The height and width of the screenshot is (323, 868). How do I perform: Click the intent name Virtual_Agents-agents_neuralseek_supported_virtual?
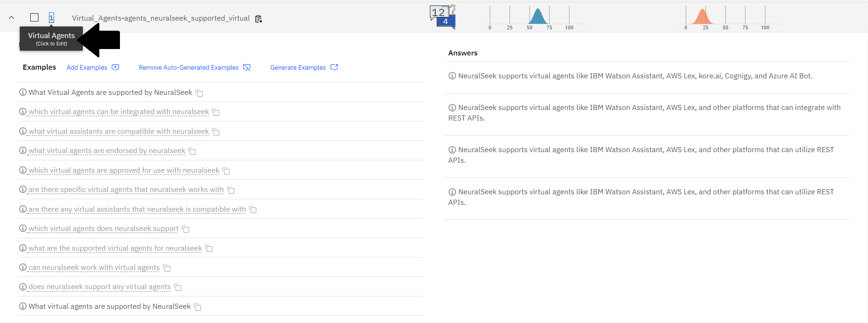click(161, 18)
